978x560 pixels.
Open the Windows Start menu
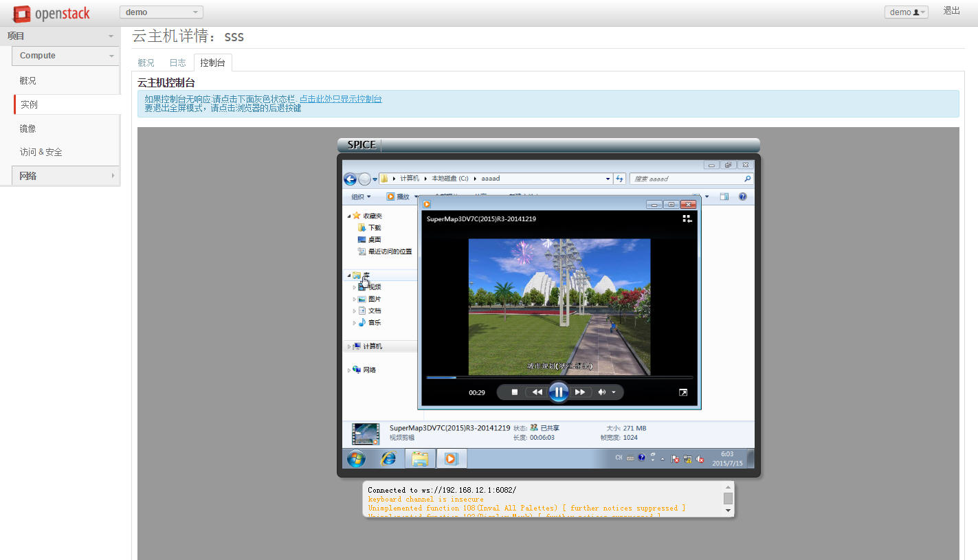click(356, 458)
